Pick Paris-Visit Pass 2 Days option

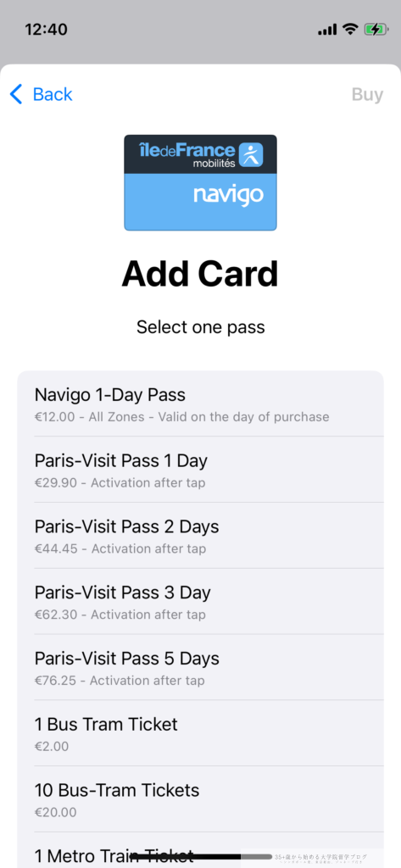[200, 536]
